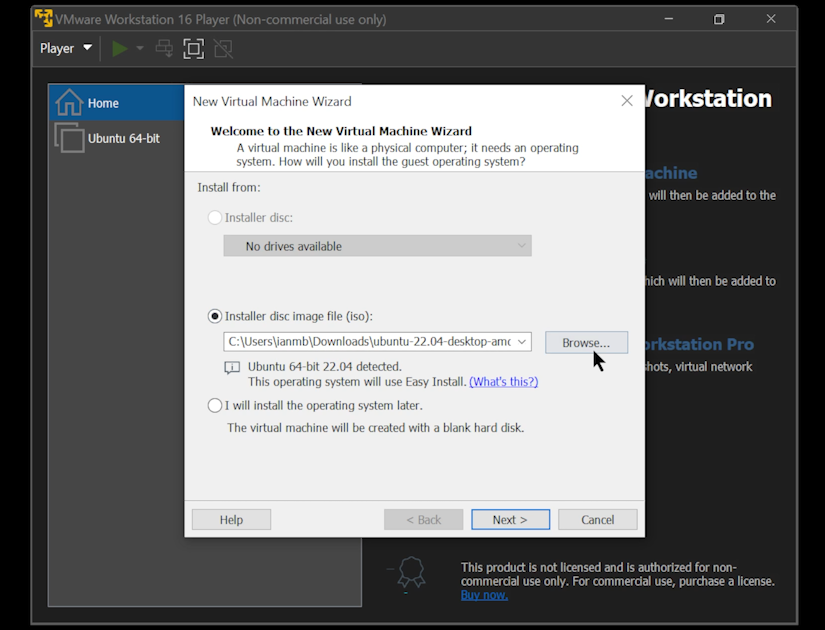Screen dimensions: 825x630
Task: Browse for an installer disc image
Action: click(x=586, y=341)
